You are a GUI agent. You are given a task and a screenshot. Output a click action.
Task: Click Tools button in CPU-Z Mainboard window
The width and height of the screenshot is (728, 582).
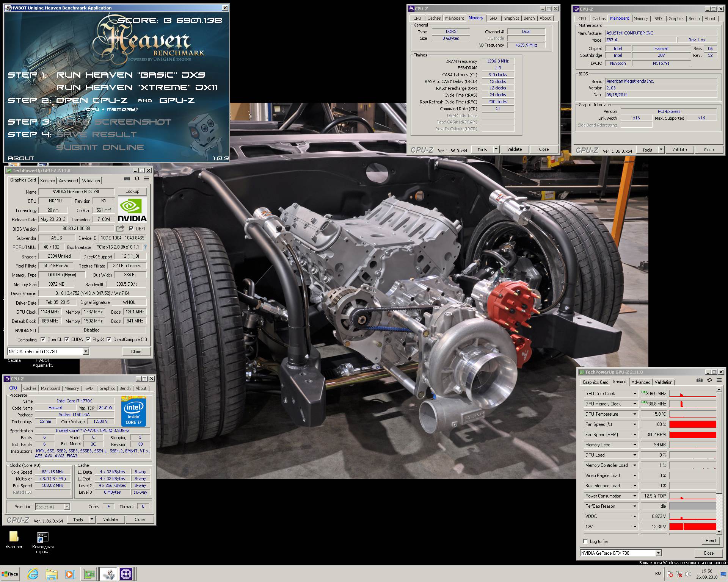point(647,150)
